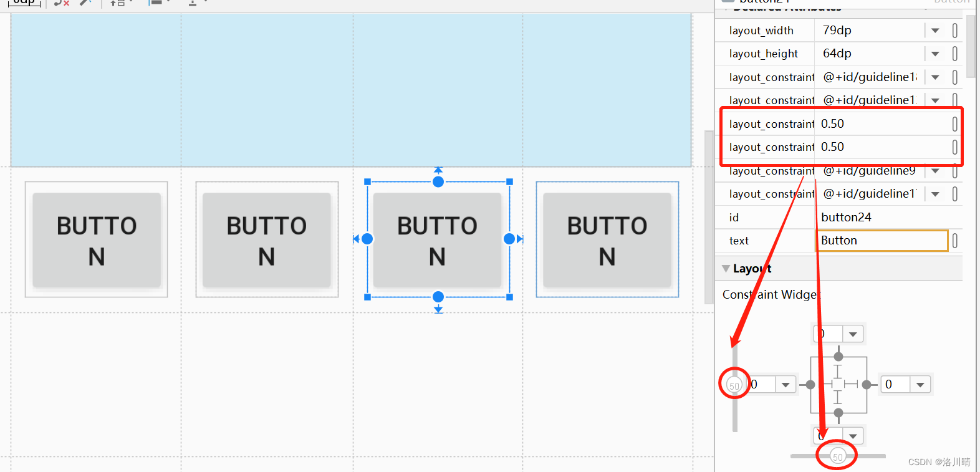The width and height of the screenshot is (980, 472).
Task: Collapse the Layout section
Action: click(726, 268)
